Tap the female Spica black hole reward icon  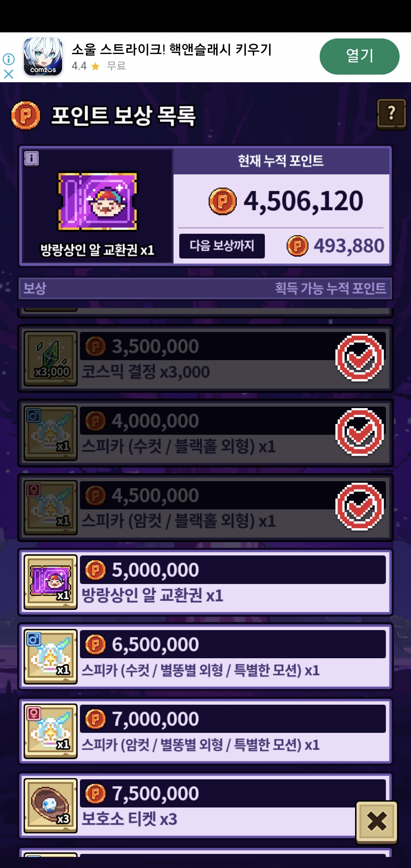click(51, 508)
